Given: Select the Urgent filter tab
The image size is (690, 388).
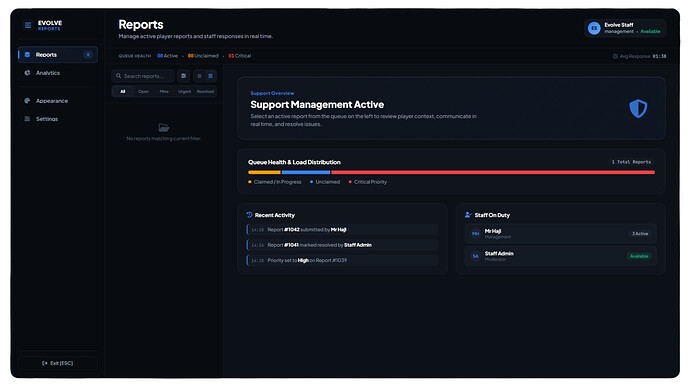Looking at the screenshot, I should (184, 92).
